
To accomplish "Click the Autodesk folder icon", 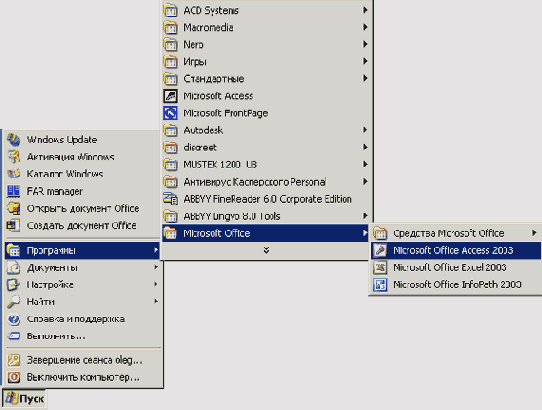I will click(x=170, y=130).
